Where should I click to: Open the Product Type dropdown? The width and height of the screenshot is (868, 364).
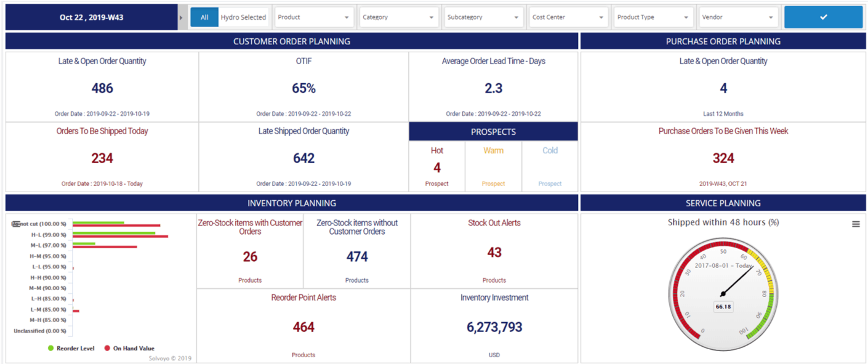[653, 17]
